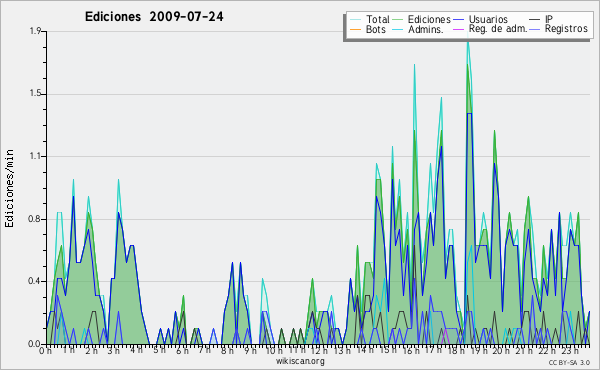The width and height of the screenshot is (600, 370).
Task: Click the 'Registros' legend entry
Action: [566, 29]
